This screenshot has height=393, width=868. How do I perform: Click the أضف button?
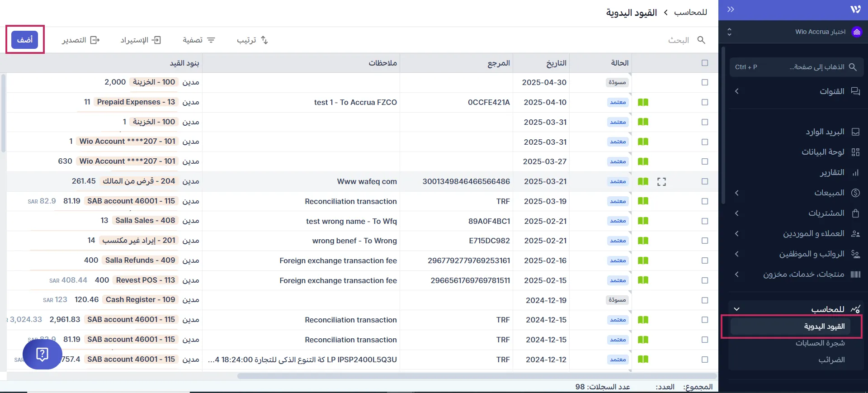(x=25, y=40)
